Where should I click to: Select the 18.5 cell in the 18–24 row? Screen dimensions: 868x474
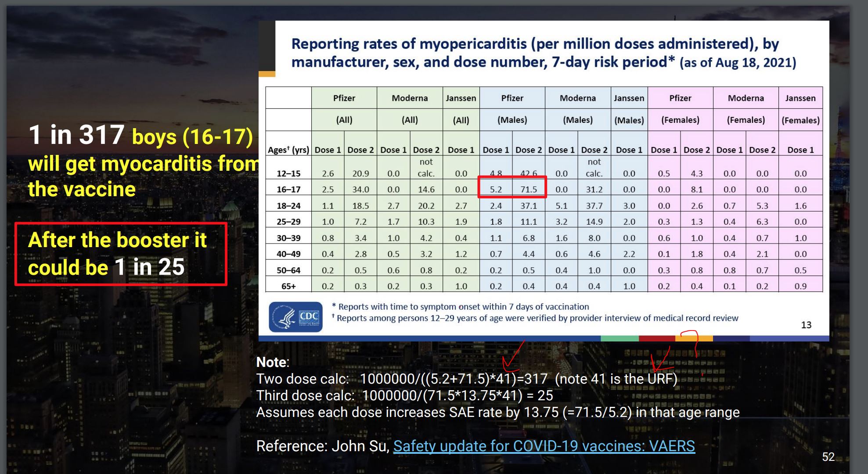click(360, 206)
